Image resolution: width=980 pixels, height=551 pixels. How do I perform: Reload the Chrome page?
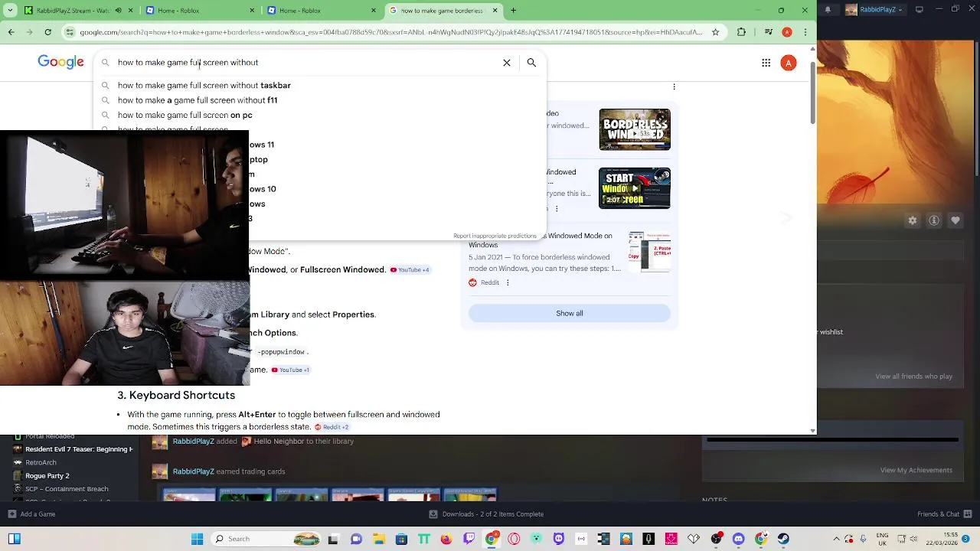coord(47,32)
